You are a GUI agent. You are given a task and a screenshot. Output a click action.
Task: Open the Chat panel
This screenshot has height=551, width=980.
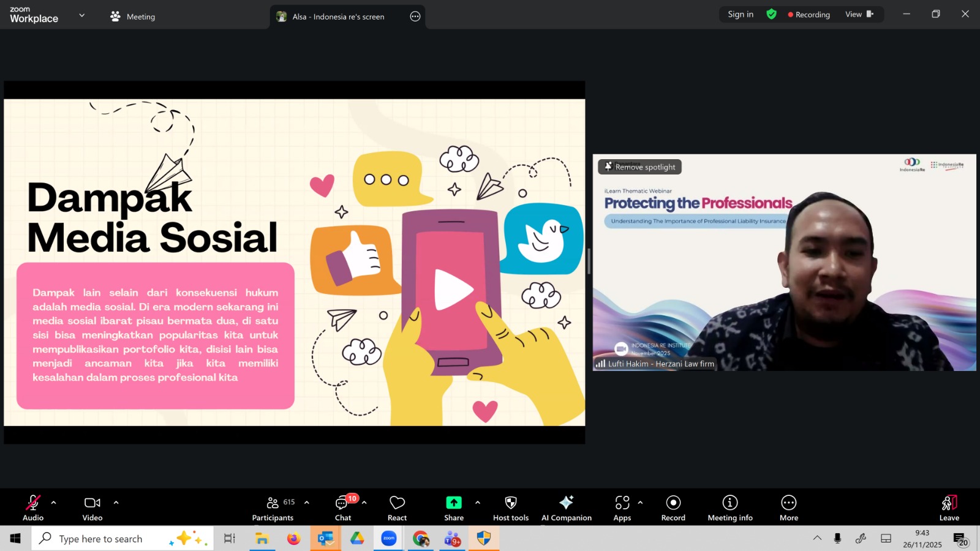343,508
